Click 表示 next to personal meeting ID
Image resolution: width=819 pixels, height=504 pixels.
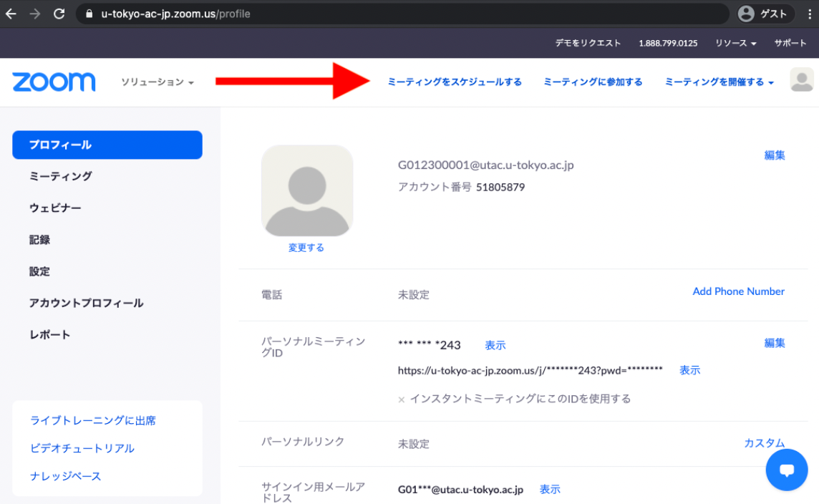(x=495, y=345)
